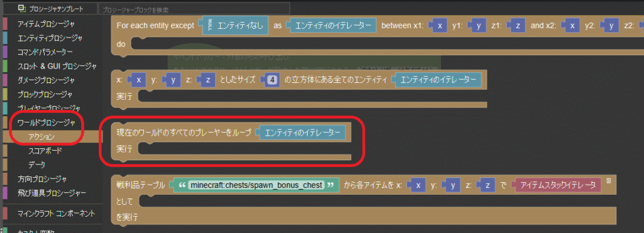
Task: Open アイテムプロシージャ category
Action: tap(45, 24)
